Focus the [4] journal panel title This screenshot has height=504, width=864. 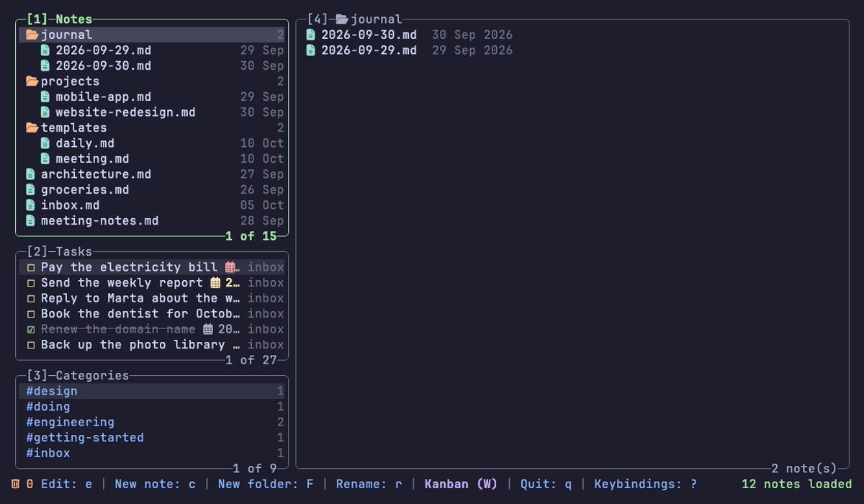click(x=354, y=19)
